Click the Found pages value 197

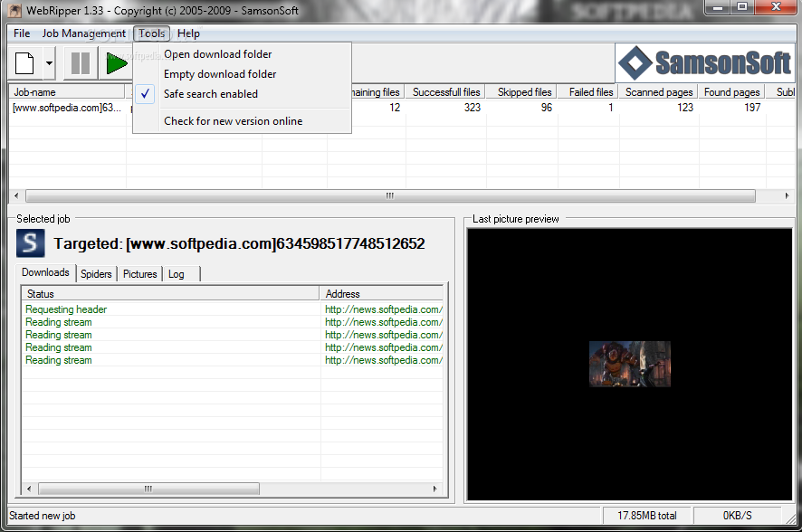click(752, 108)
